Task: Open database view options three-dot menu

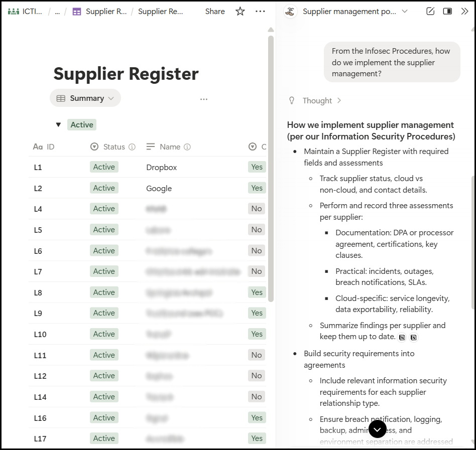Action: pyautogui.click(x=203, y=99)
